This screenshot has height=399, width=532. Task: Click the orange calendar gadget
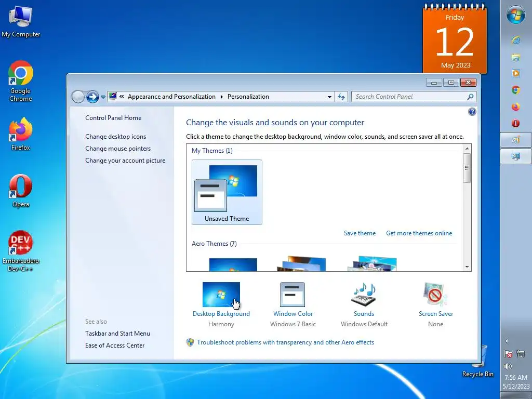455,38
